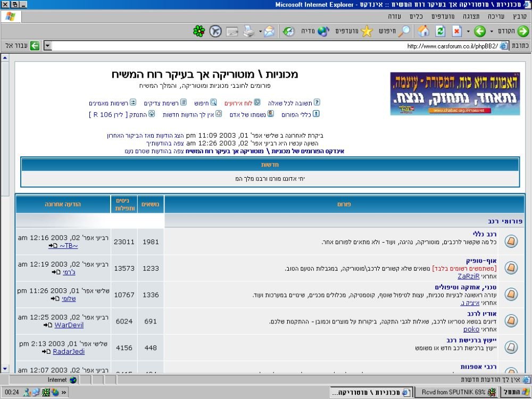Open the קובץ (File) menu
Screen dimensions: 532x399
520,16
